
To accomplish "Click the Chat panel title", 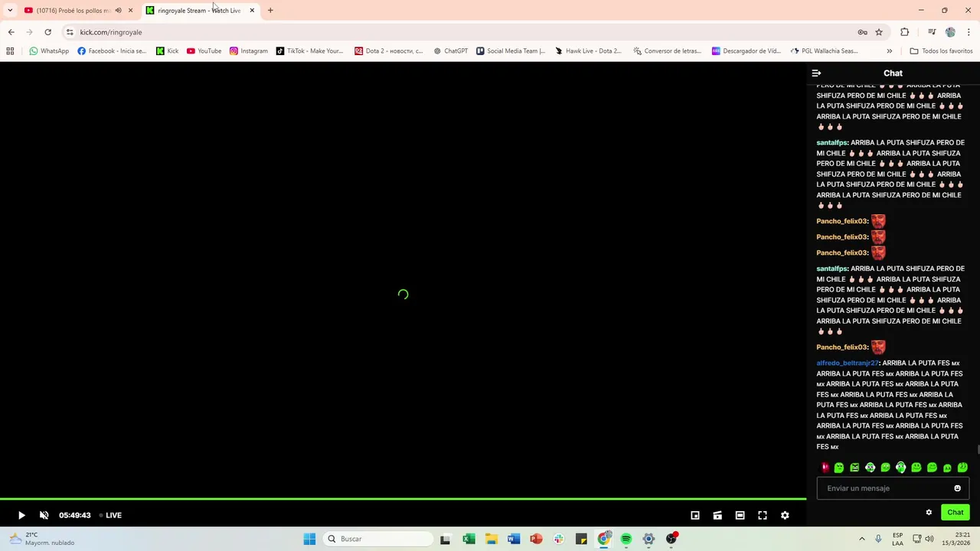I will 893,73.
